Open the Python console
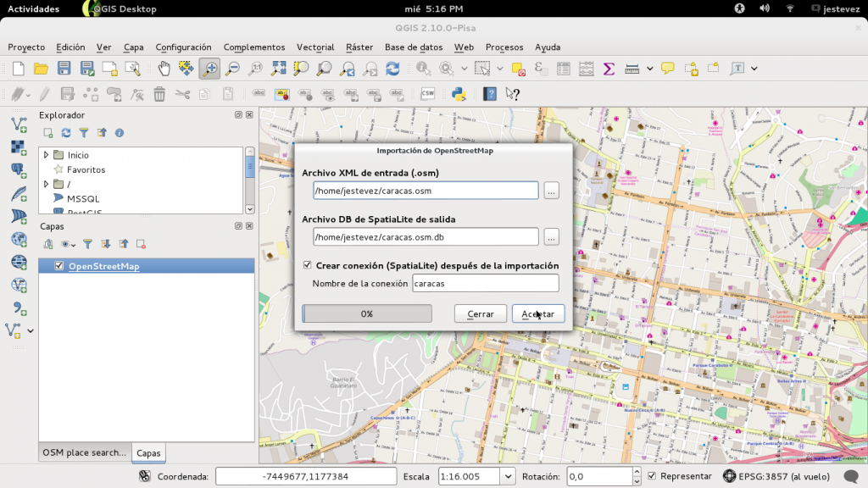This screenshot has width=868, height=488. 459,94
